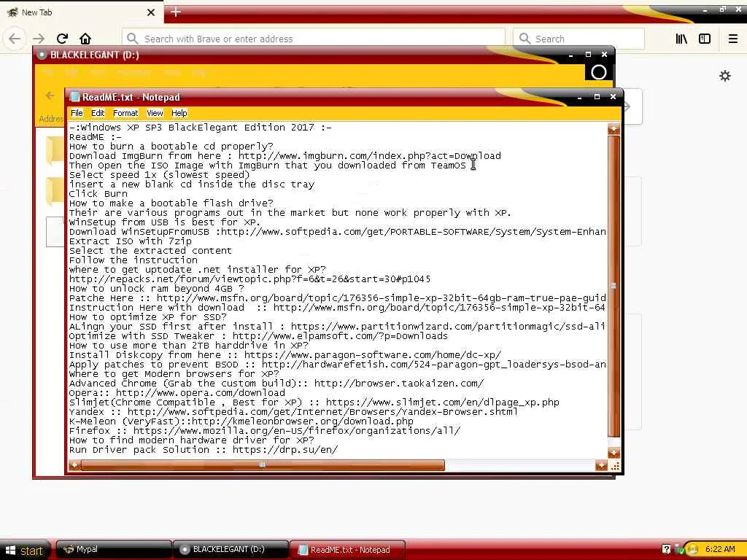This screenshot has width=747, height=560.
Task: Open Notepad View menu
Action: [155, 113]
